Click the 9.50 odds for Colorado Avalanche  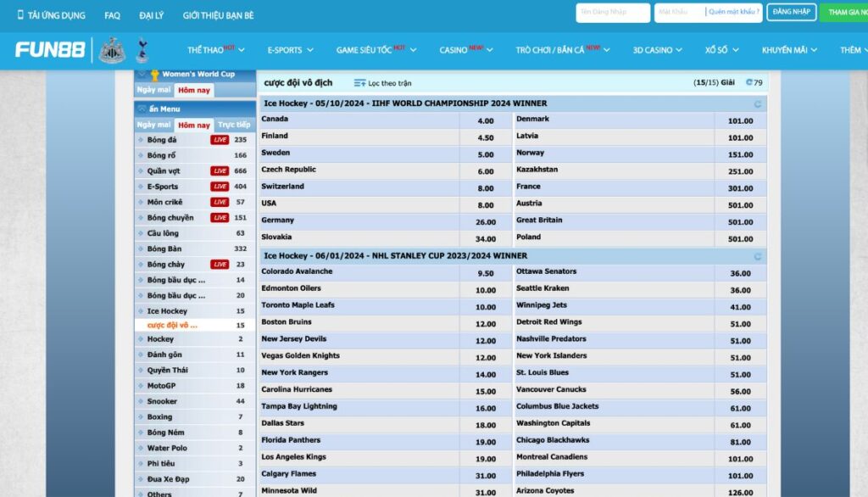[x=486, y=273]
